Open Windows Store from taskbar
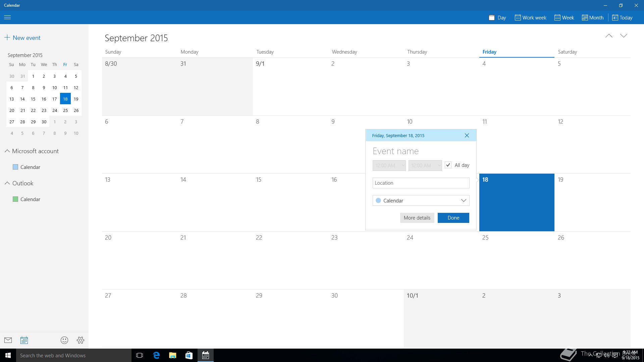 [189, 355]
